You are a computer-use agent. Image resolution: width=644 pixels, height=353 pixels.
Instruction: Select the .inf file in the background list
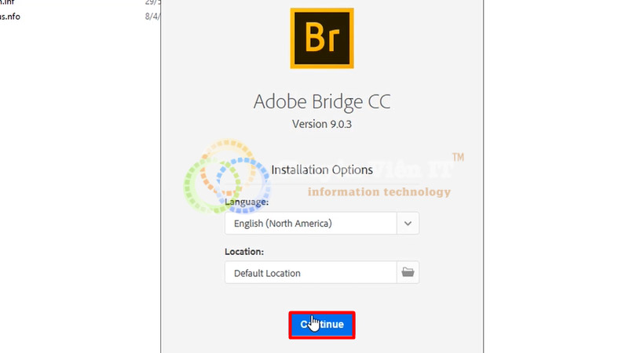pos(7,3)
